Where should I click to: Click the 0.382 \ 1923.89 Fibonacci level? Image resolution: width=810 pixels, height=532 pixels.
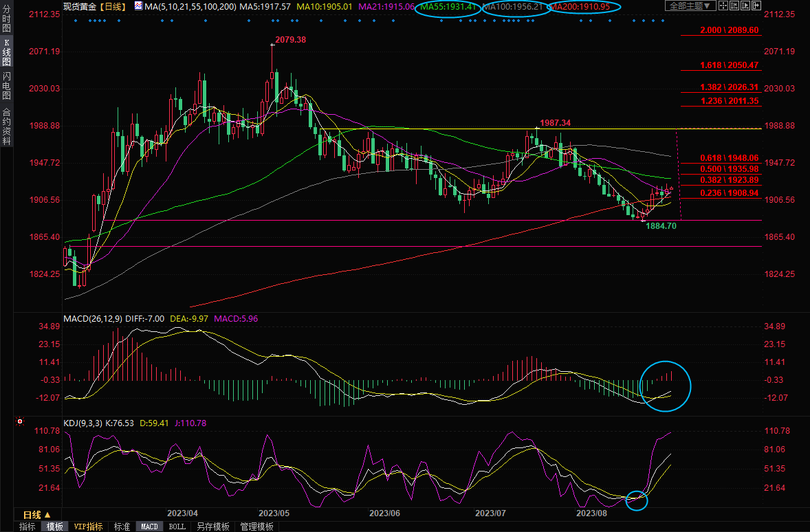[x=729, y=180]
